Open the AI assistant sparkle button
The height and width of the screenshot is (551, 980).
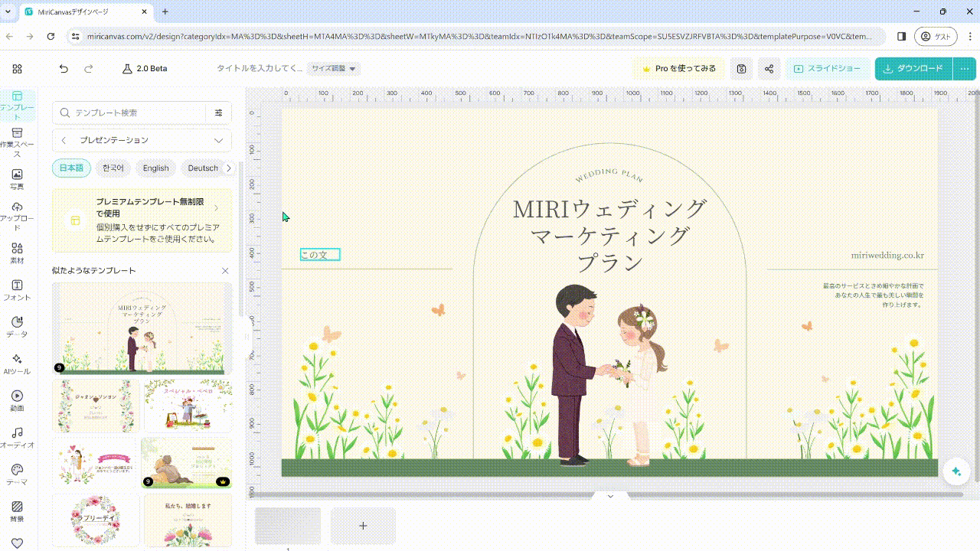(x=955, y=471)
